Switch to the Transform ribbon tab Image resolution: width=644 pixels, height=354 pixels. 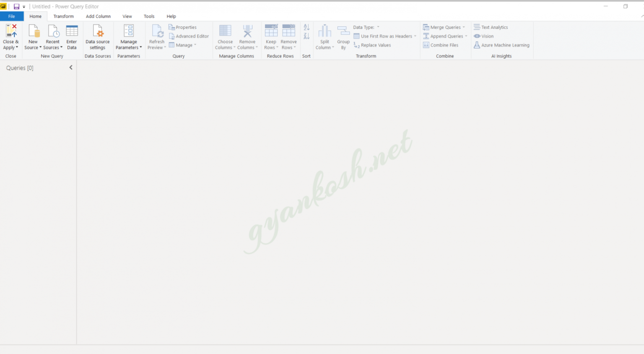[63, 16]
